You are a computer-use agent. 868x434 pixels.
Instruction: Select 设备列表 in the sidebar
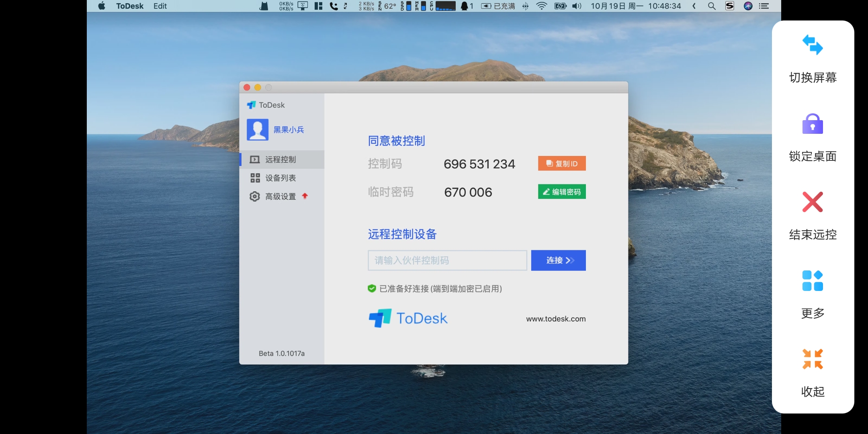282,178
